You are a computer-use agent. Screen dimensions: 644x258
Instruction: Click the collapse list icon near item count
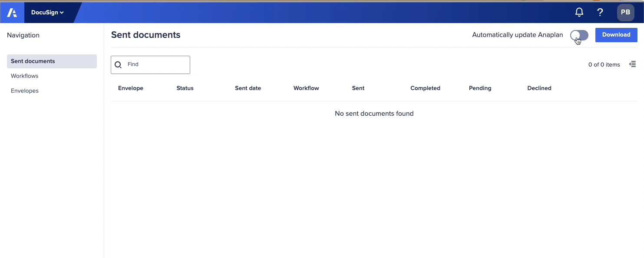coord(632,64)
